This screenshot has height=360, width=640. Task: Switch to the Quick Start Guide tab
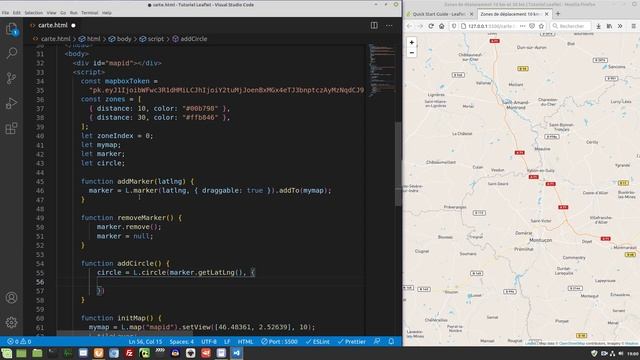[x=439, y=14]
